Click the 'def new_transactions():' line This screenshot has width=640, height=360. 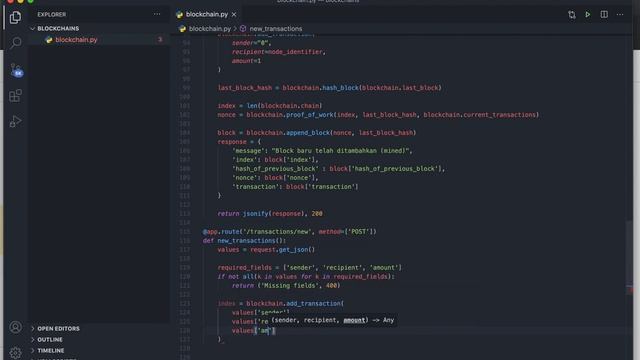pyautogui.click(x=244, y=240)
